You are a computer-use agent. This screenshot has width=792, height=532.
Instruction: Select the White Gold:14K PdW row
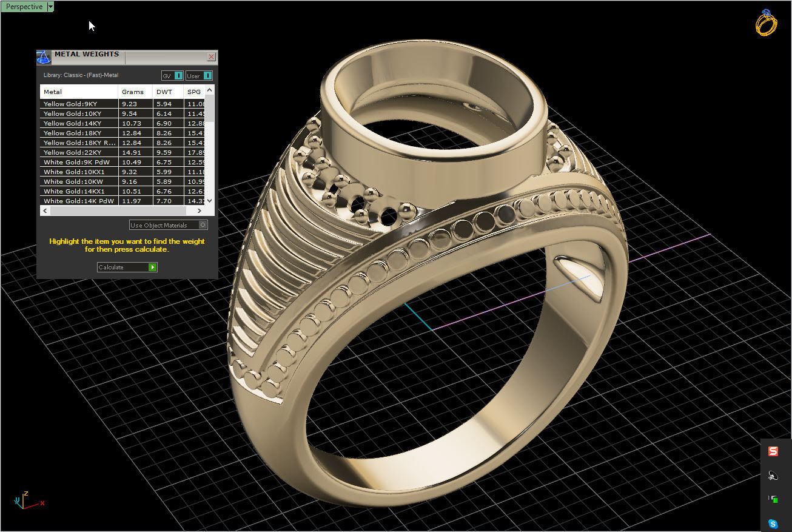[x=122, y=201]
